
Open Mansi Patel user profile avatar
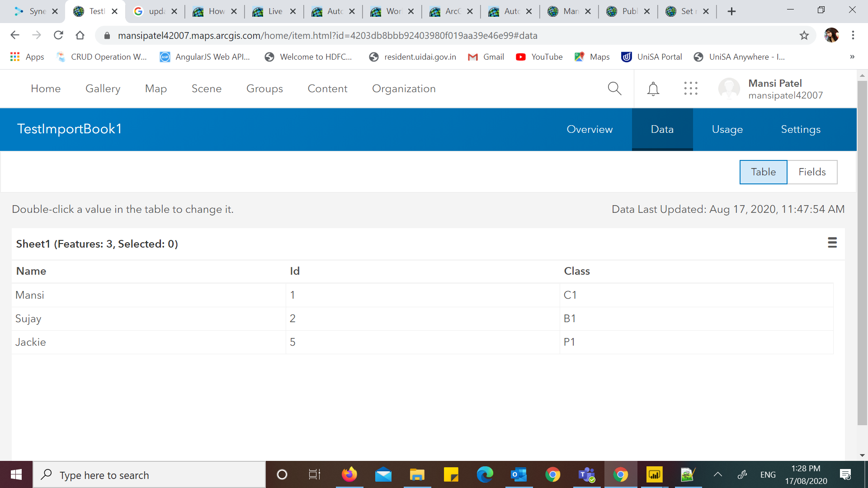click(x=729, y=89)
